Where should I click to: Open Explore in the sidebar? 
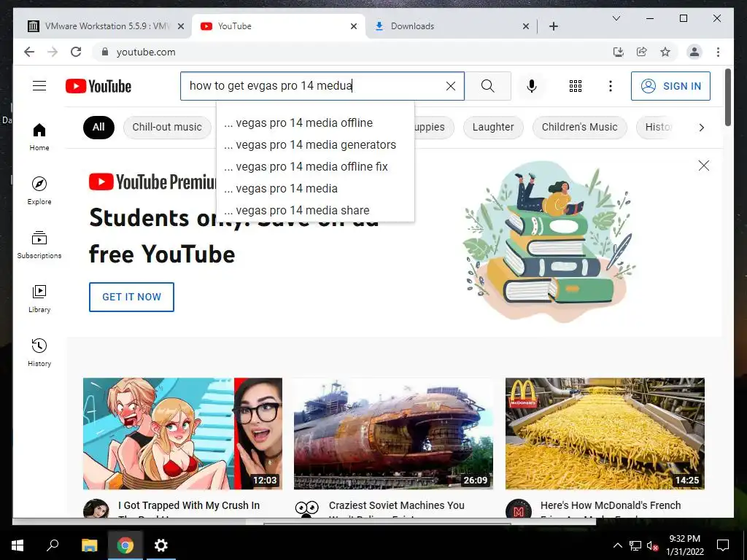click(39, 190)
